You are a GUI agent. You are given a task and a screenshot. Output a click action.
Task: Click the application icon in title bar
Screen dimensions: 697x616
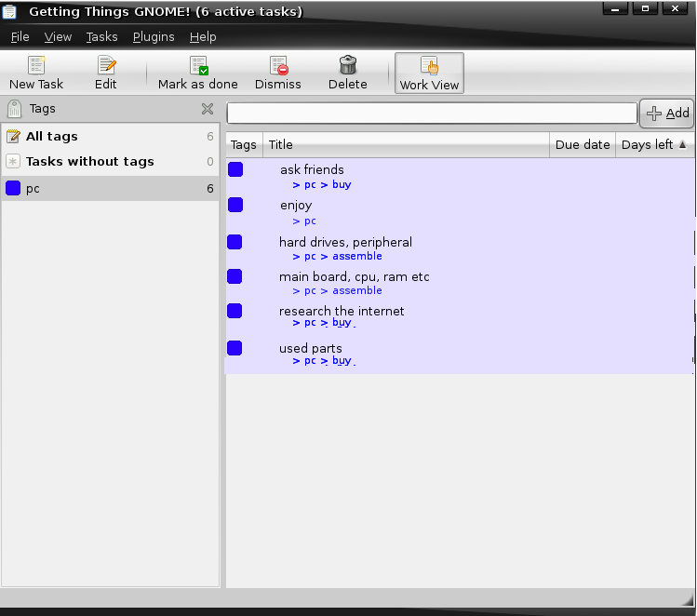10,11
